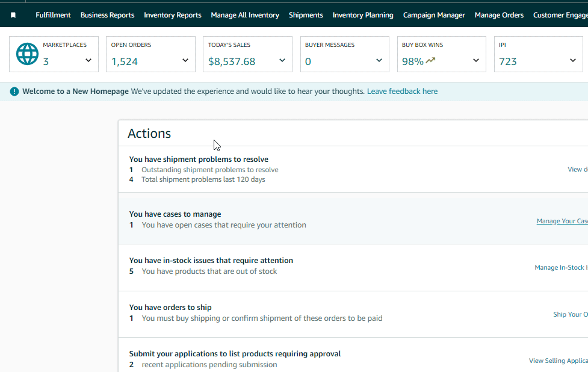Click the Manage Your Cases link
Screen dimensions: 588x372
[562, 221]
